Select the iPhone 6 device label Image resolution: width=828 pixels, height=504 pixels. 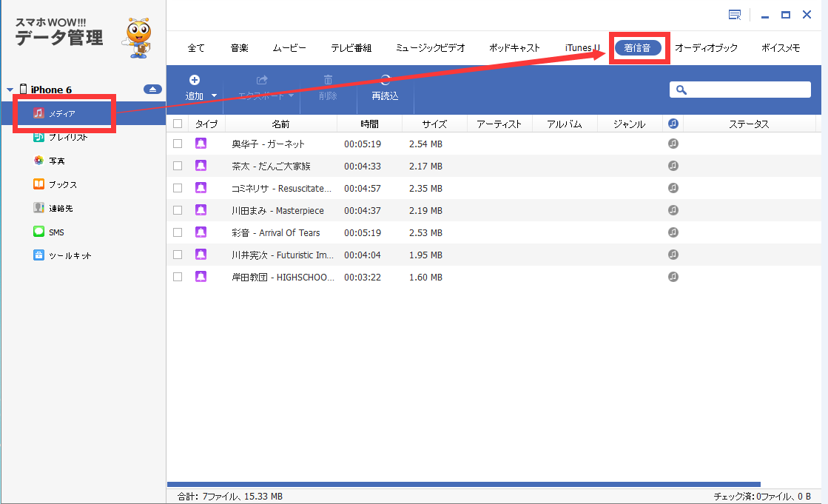pos(51,90)
